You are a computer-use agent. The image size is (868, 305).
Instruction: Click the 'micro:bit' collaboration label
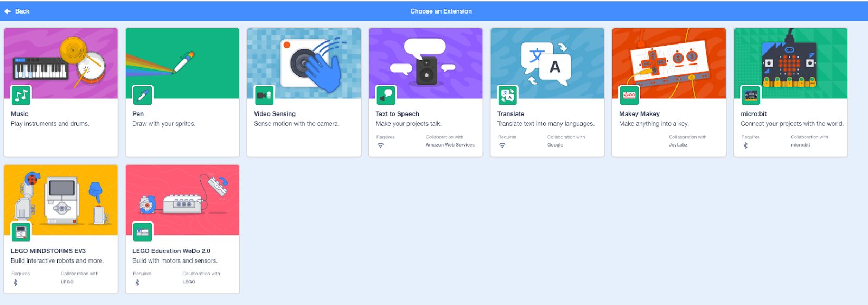800,145
